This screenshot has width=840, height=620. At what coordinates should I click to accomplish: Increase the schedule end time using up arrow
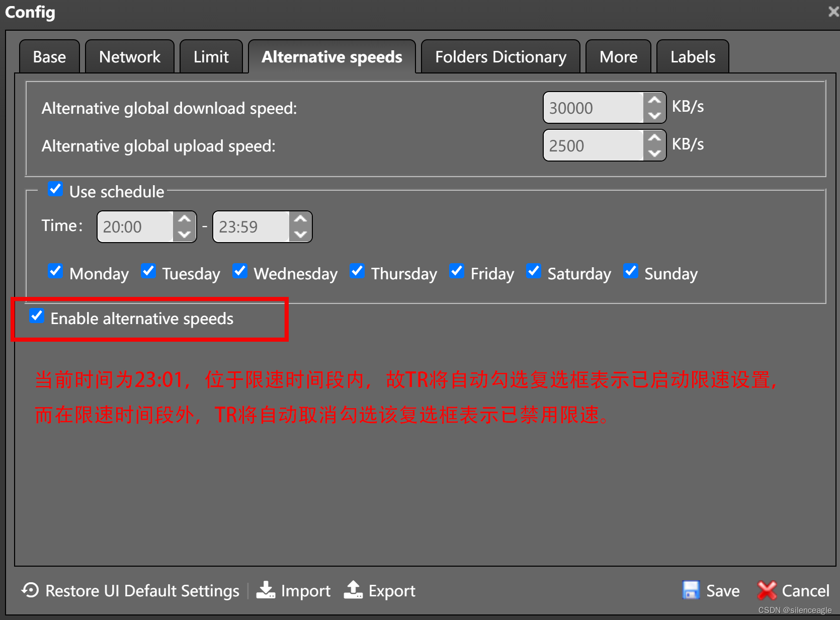click(x=300, y=219)
